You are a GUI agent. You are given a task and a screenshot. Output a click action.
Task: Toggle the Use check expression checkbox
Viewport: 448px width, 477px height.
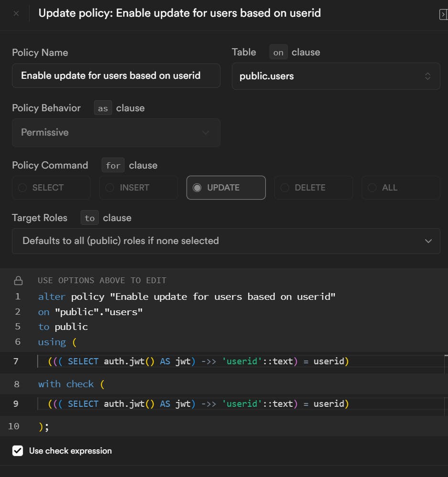coord(18,451)
